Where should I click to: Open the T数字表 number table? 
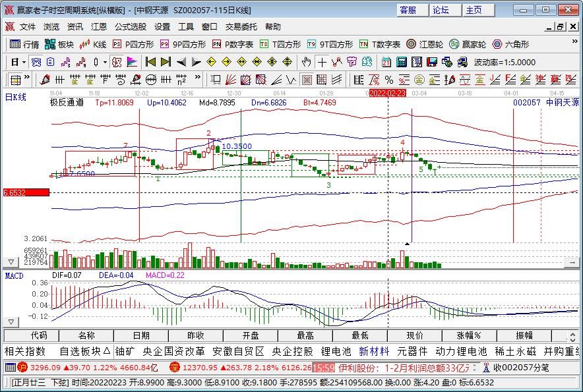[x=380, y=44]
